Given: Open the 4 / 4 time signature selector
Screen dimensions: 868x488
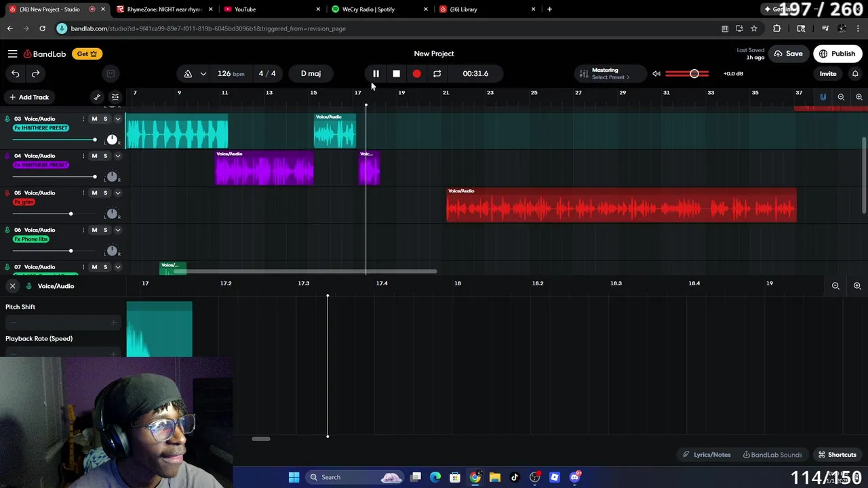Looking at the screenshot, I should 267,73.
